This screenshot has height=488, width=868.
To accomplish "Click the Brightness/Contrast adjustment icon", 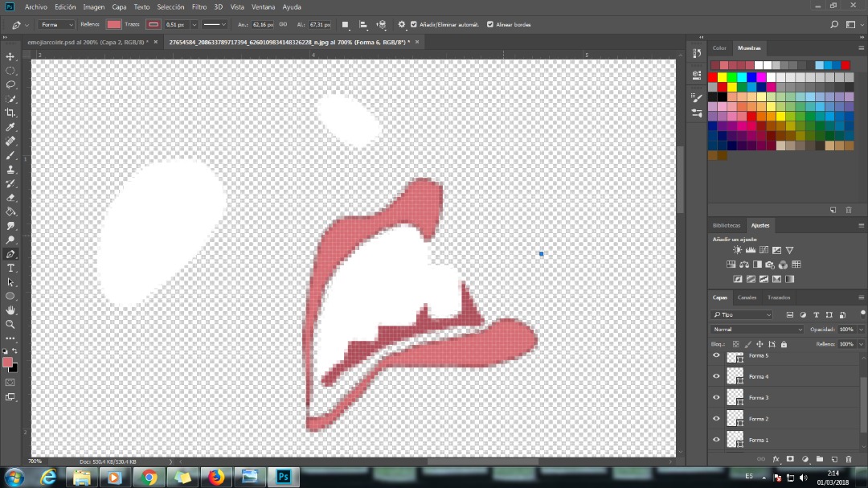I will [737, 250].
